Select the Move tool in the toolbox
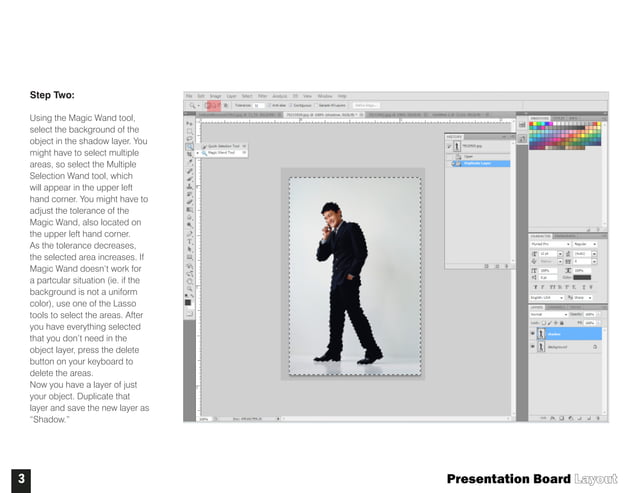Screen dimensions: 638x493 point(189,123)
